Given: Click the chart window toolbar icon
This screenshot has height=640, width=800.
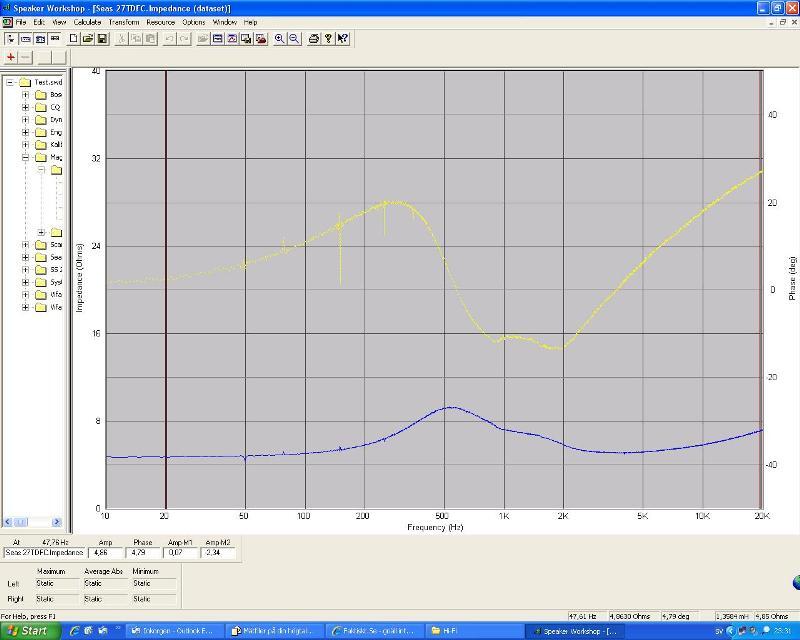Looking at the screenshot, I should pyautogui.click(x=232, y=39).
